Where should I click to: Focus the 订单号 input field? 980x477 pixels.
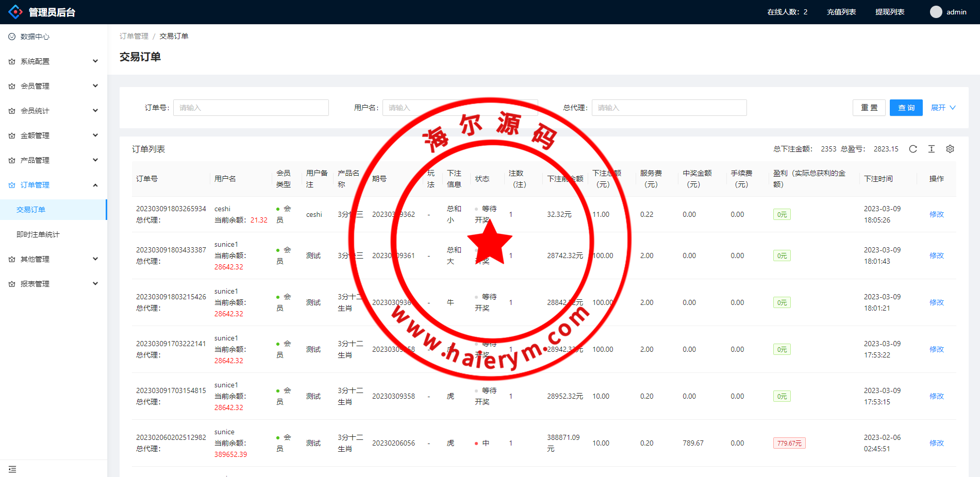pos(251,108)
